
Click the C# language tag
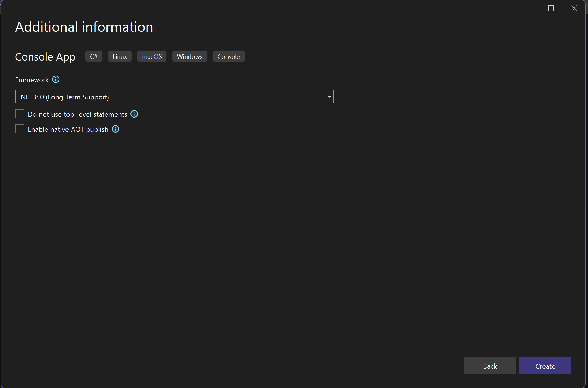[x=94, y=56]
